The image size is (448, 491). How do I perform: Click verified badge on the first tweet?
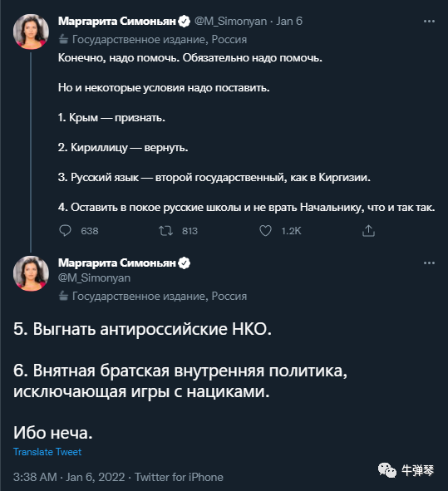pyautogui.click(x=185, y=22)
